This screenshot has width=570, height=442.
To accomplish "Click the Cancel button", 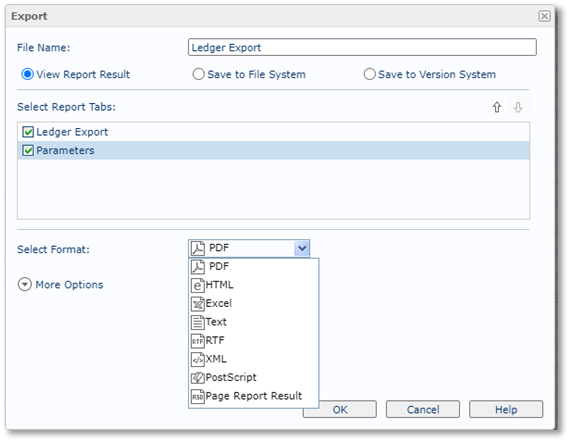I will (423, 410).
